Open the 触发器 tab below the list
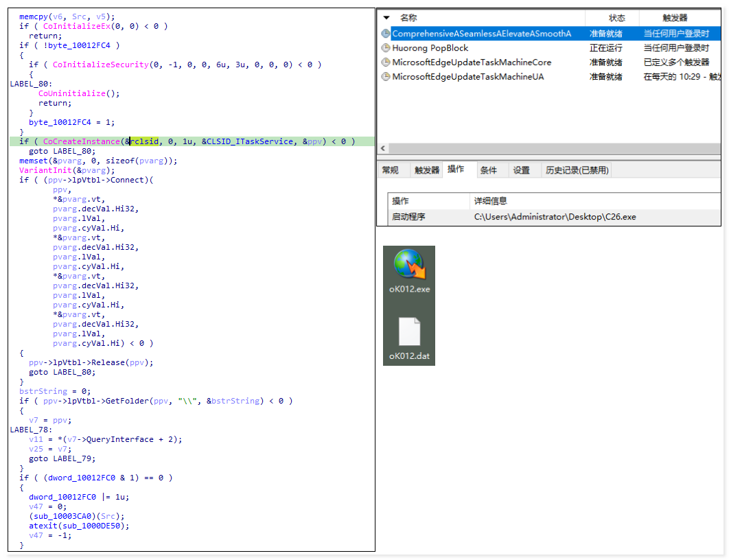 click(426, 170)
